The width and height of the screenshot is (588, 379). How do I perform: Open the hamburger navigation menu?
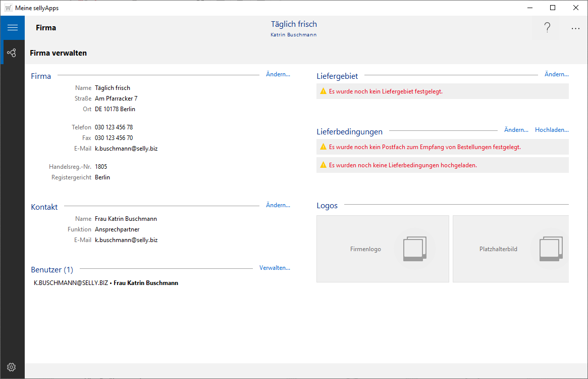pyautogui.click(x=12, y=28)
